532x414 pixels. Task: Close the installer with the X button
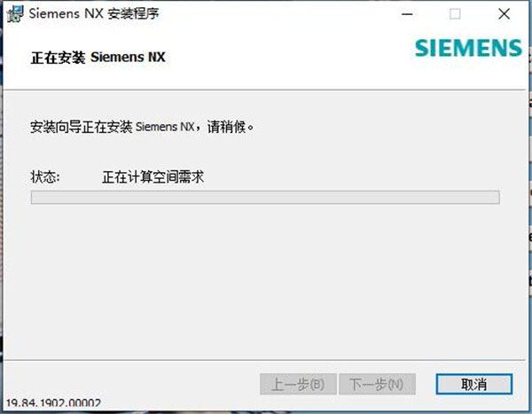(x=505, y=14)
